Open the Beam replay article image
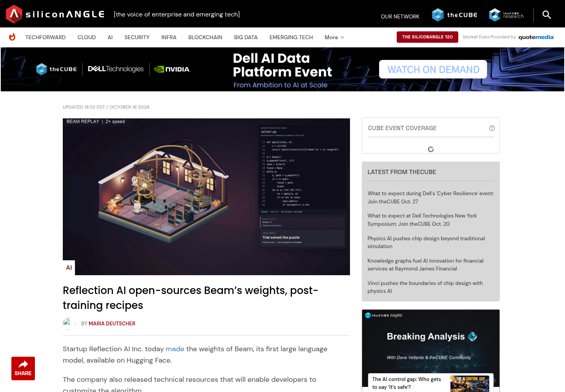The height and width of the screenshot is (392, 565). tap(206, 196)
